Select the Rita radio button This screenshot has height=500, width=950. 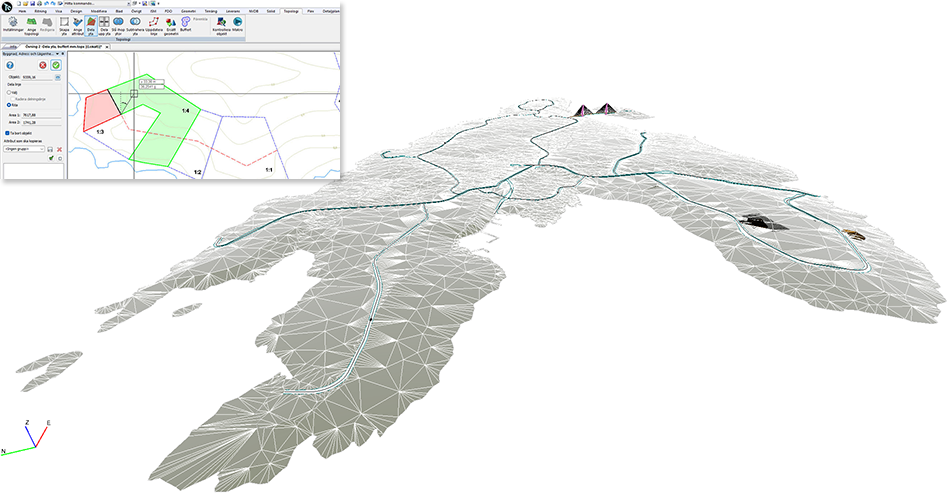[x=9, y=104]
